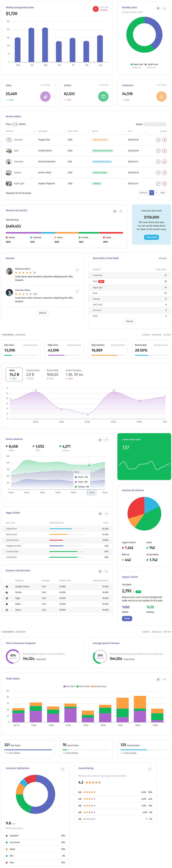Image resolution: width=172 pixels, height=868 pixels.
Task: Open the Show entries dropdown
Action: pos(15,124)
